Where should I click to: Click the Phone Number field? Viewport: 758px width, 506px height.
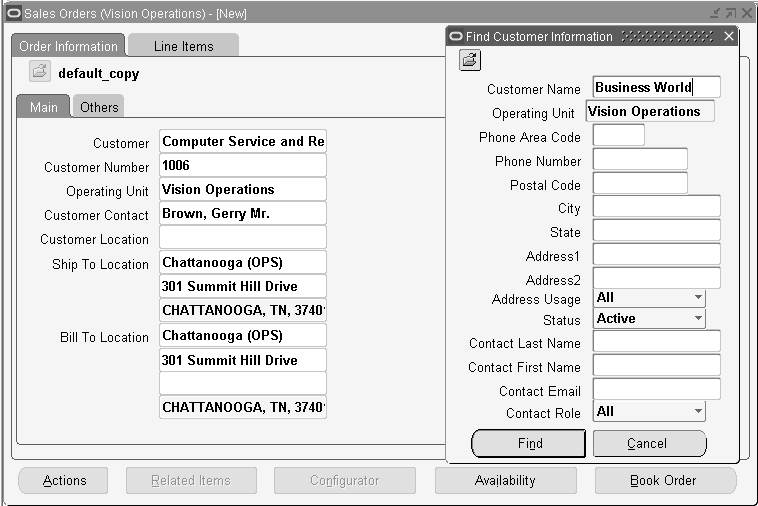[640, 159]
